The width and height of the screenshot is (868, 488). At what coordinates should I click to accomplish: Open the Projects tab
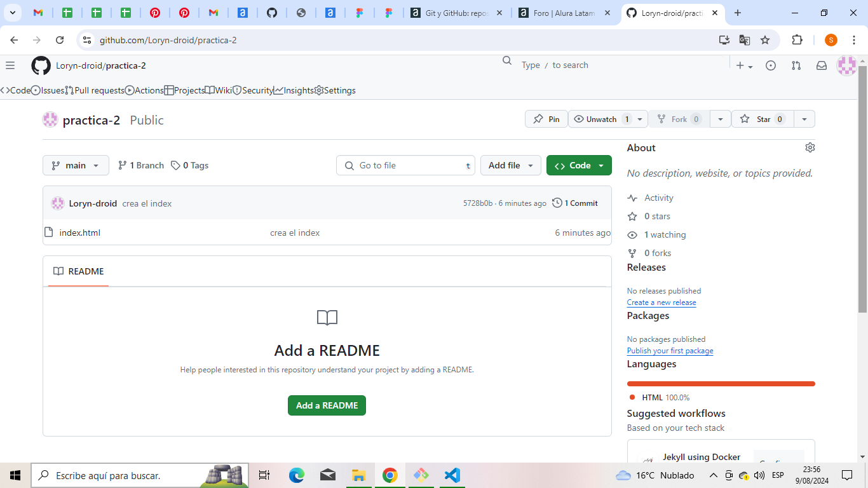184,90
